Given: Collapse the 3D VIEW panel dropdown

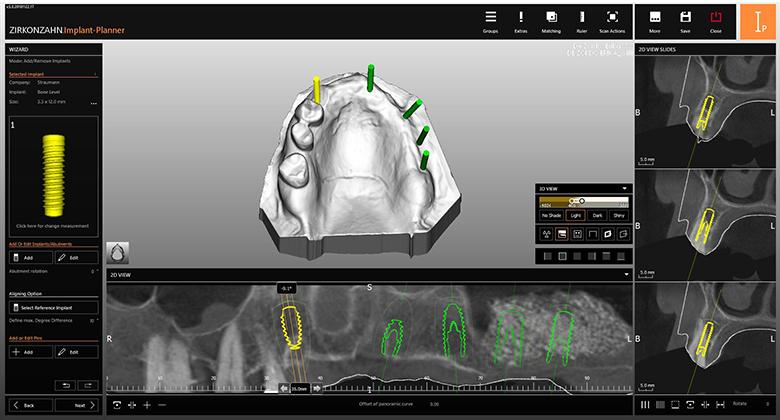Looking at the screenshot, I should pos(624,187).
